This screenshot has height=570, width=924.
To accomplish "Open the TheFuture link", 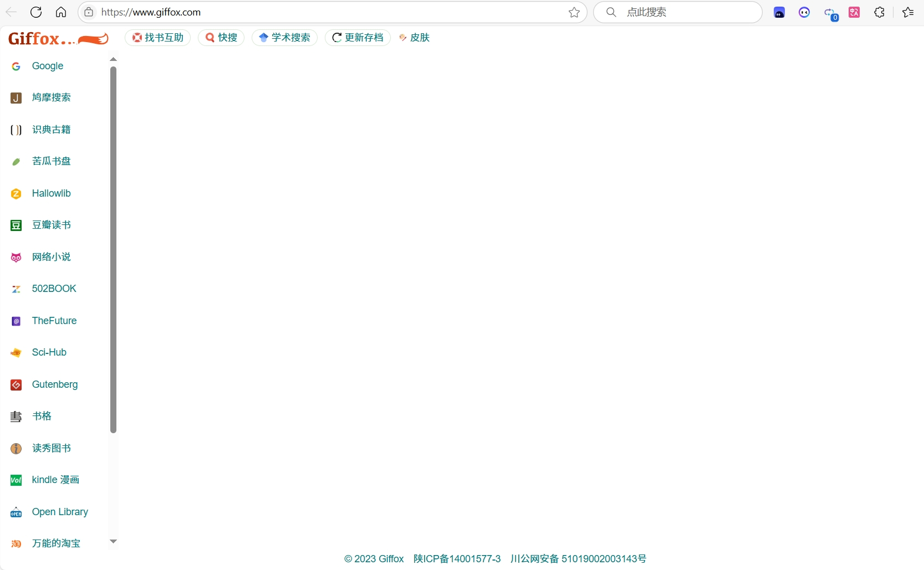I will click(54, 321).
